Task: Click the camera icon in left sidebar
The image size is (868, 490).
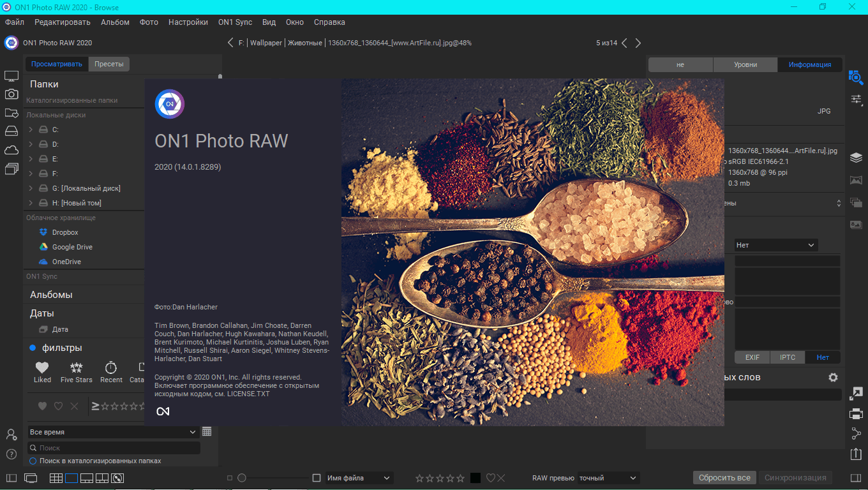Action: (11, 94)
